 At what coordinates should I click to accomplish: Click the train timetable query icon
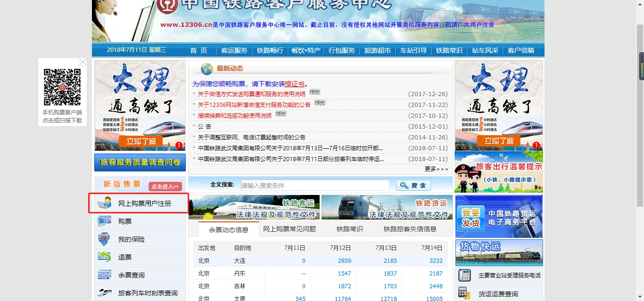(104, 293)
